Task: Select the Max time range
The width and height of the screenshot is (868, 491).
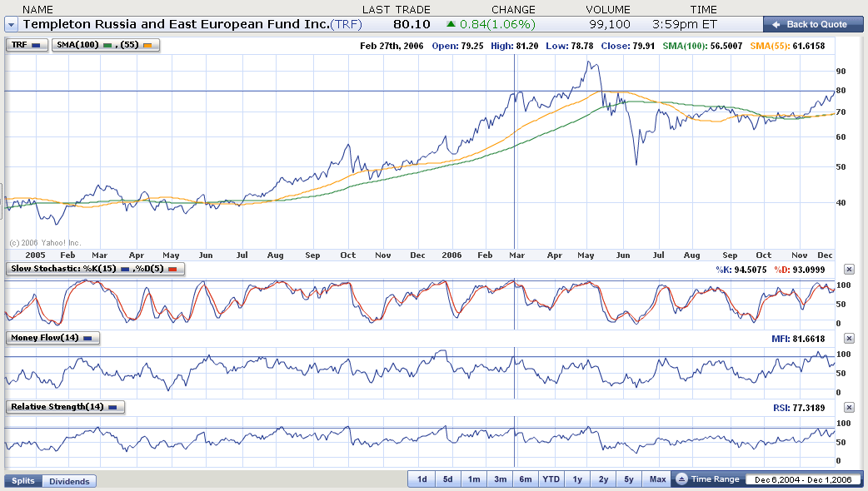Action: (x=657, y=479)
